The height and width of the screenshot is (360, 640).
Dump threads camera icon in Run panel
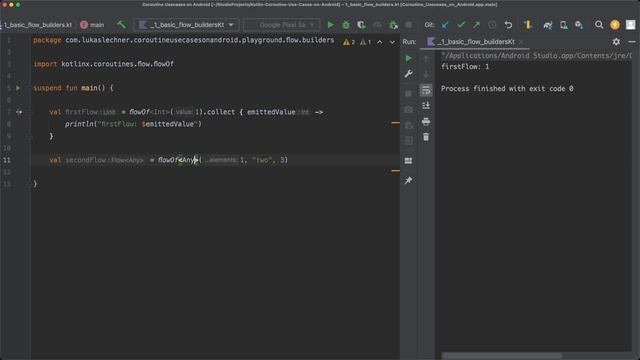click(408, 109)
